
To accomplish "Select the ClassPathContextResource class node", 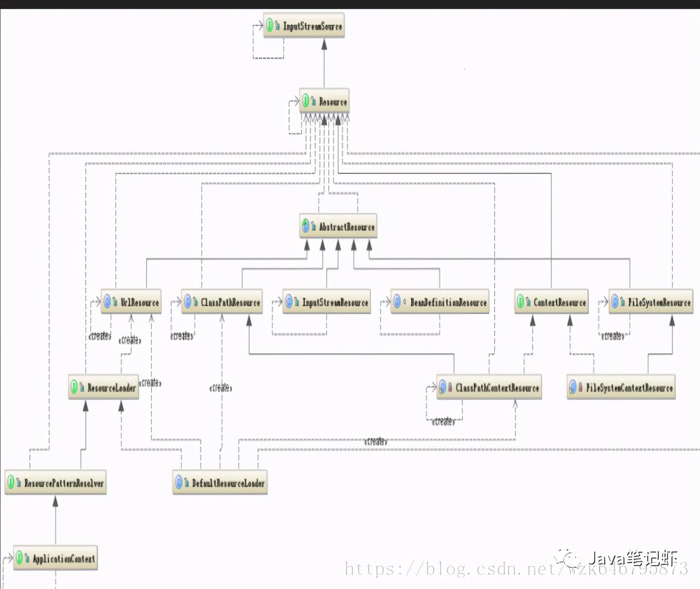I will pos(489,387).
